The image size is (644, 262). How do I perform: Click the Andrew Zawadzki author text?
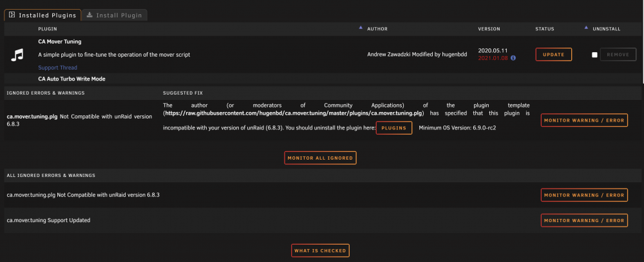417,55
